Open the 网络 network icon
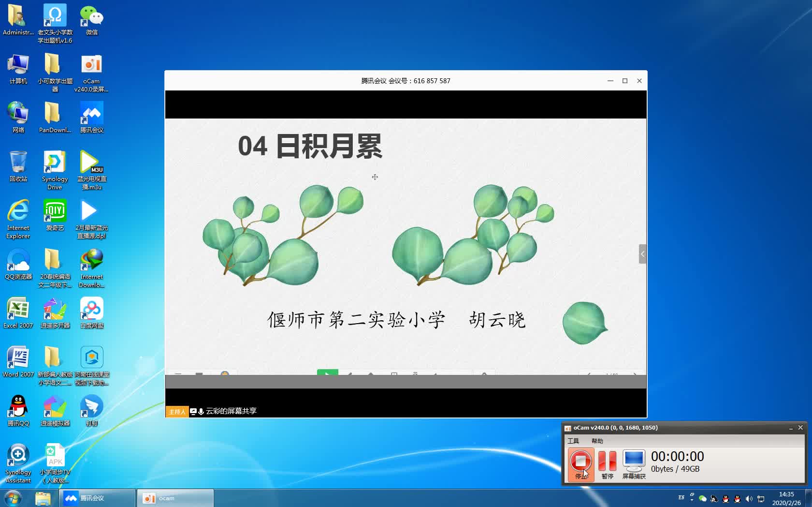The height and width of the screenshot is (507, 812). (x=18, y=118)
